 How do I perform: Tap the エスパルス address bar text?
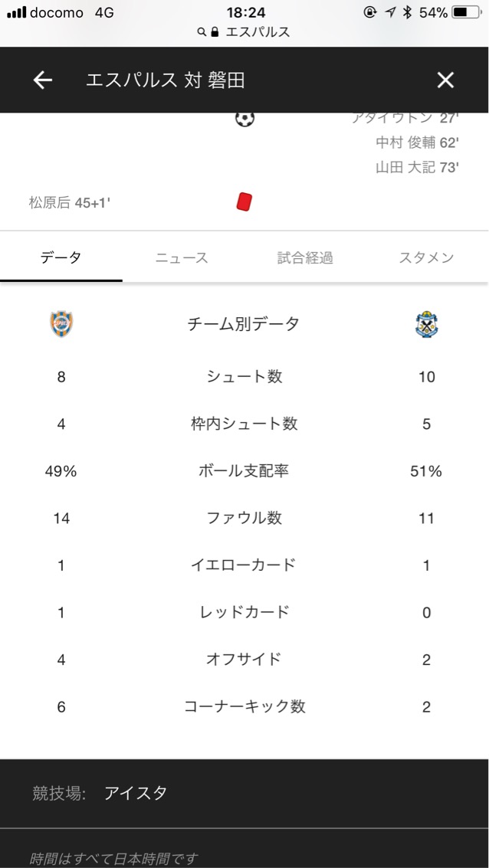(258, 32)
